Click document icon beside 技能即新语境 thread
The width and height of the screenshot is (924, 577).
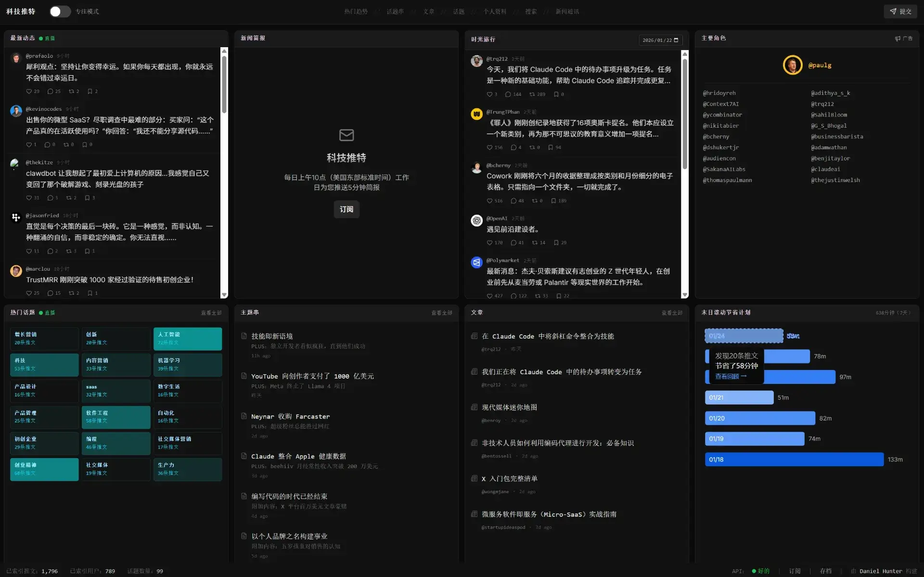coord(244,336)
